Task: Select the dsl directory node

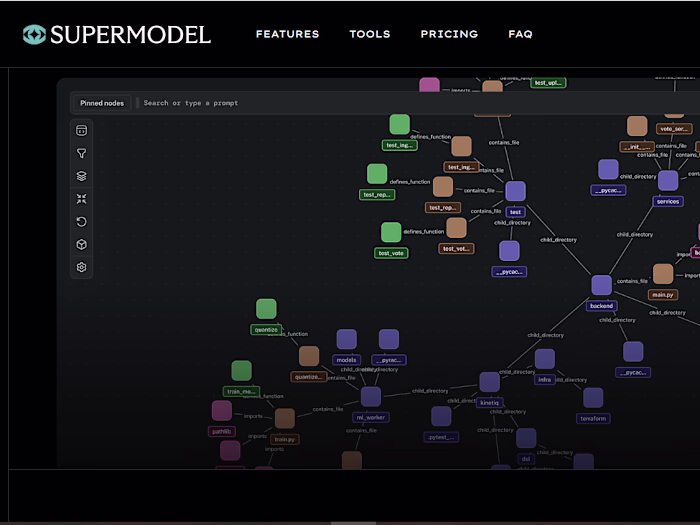Action: click(526, 438)
